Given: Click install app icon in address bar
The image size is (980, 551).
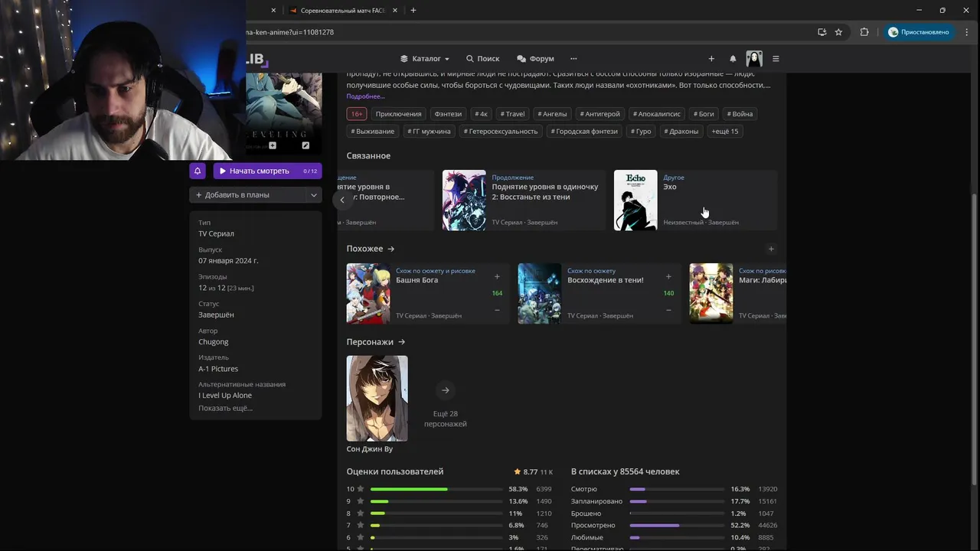Looking at the screenshot, I should [x=822, y=32].
